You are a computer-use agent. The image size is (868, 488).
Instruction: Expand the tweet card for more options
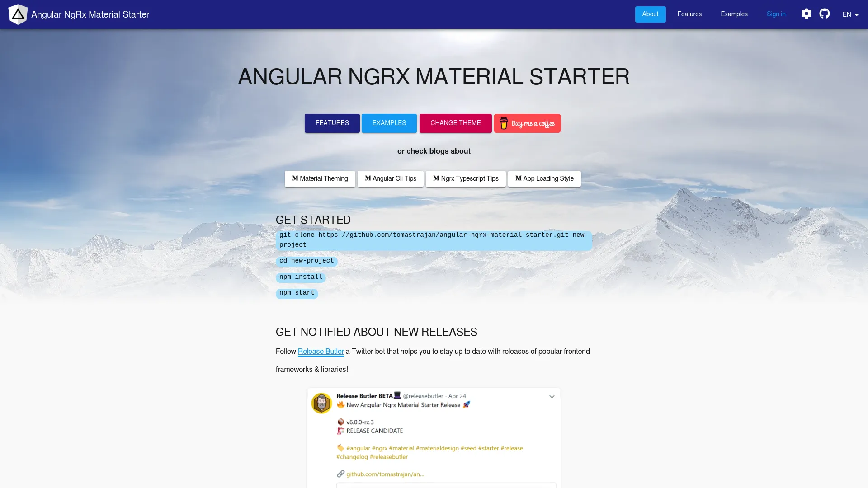pyautogui.click(x=551, y=396)
